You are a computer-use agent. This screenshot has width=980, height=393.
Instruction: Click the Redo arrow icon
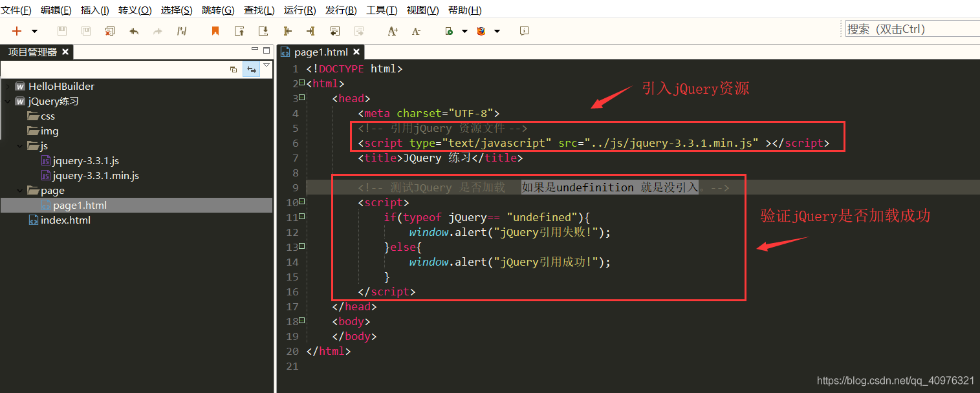(158, 30)
